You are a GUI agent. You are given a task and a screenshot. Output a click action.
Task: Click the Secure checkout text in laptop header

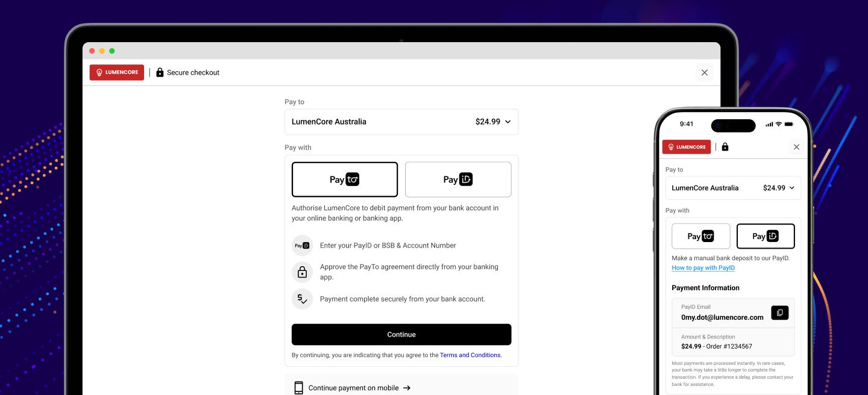pos(193,72)
